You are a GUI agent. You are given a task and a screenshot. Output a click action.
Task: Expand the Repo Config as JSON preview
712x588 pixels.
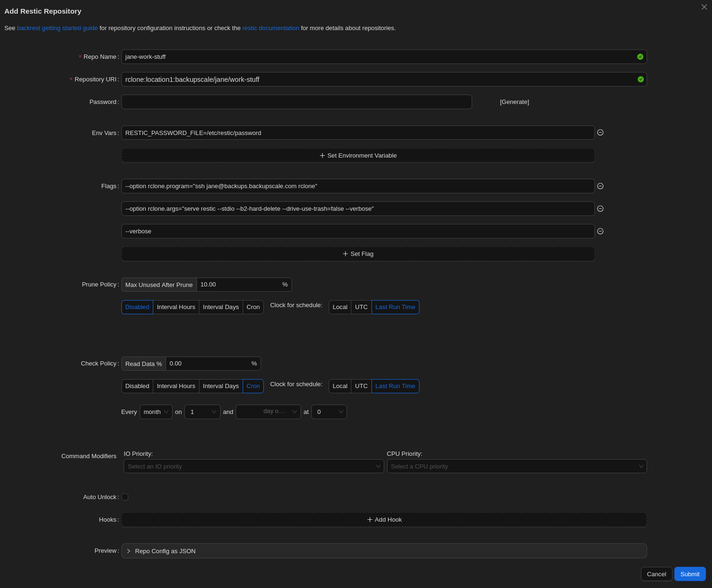point(165,551)
